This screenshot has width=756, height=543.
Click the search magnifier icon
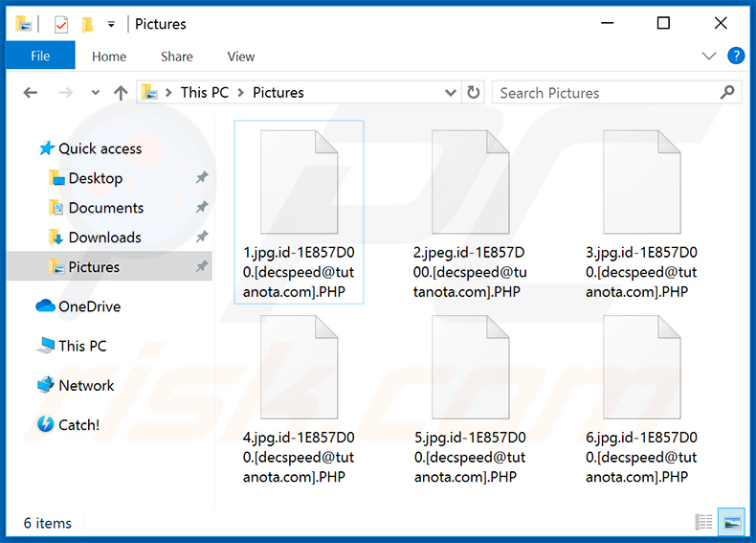click(x=727, y=93)
